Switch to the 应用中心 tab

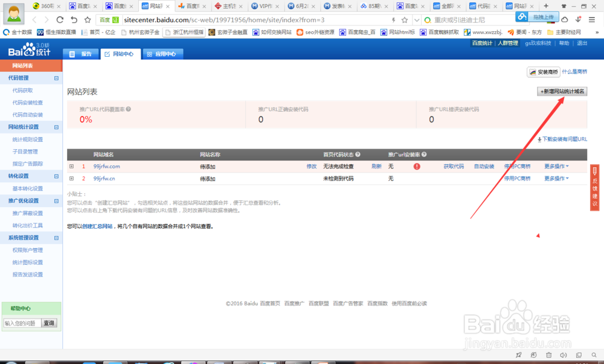[162, 54]
